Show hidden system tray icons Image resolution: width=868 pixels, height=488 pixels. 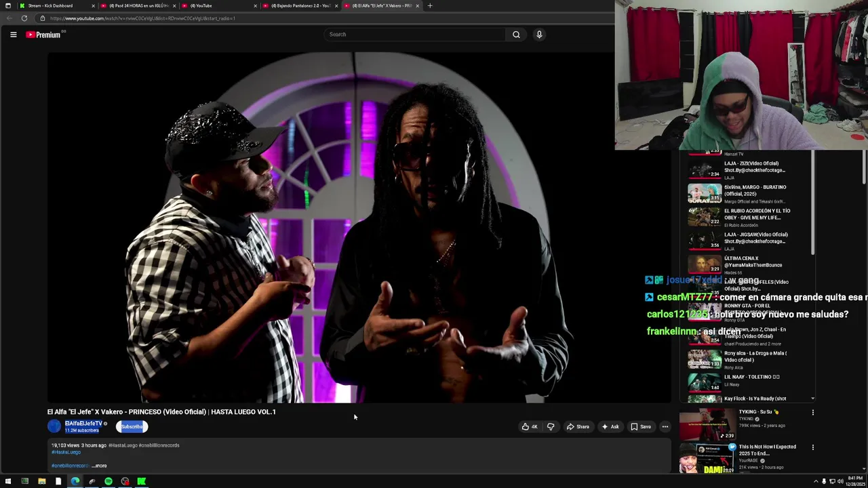816,481
